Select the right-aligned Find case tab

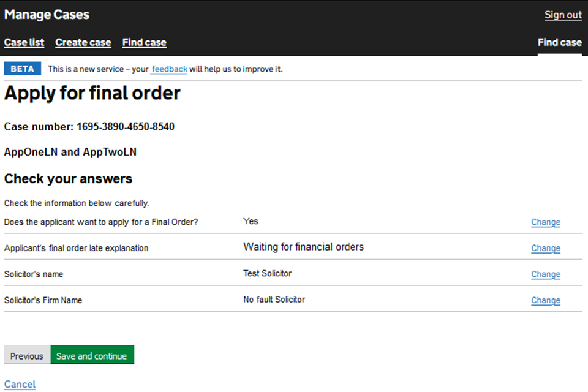(559, 43)
